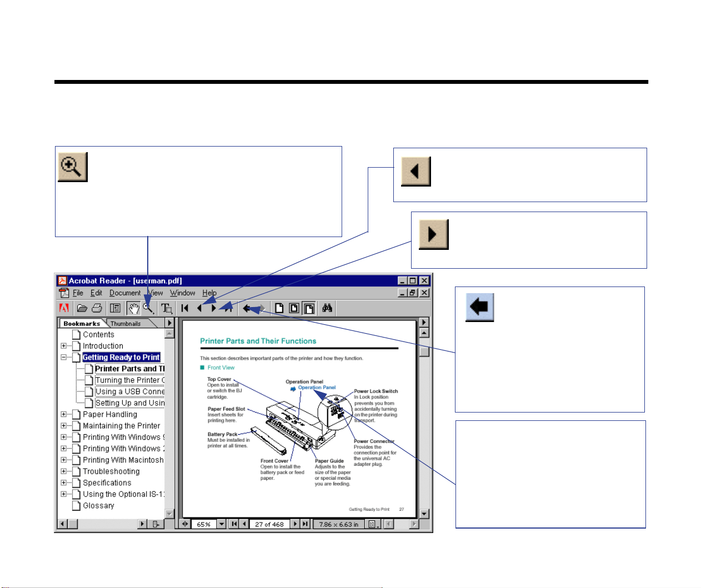701x588 pixels.
Task: Click the status bar Last Page button
Action: tap(305, 524)
